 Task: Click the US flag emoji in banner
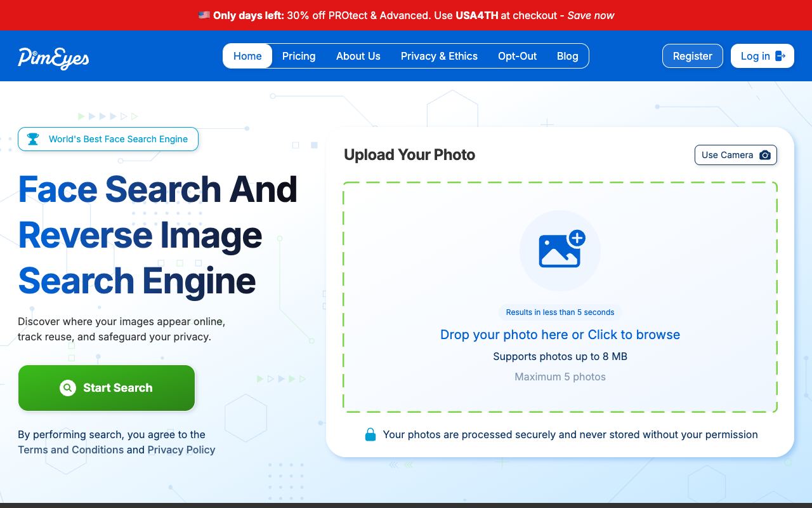[x=204, y=15]
